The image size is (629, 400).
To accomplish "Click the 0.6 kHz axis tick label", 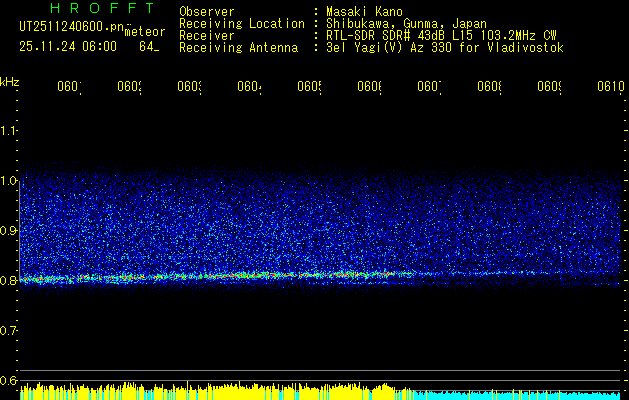I will pyautogui.click(x=8, y=380).
